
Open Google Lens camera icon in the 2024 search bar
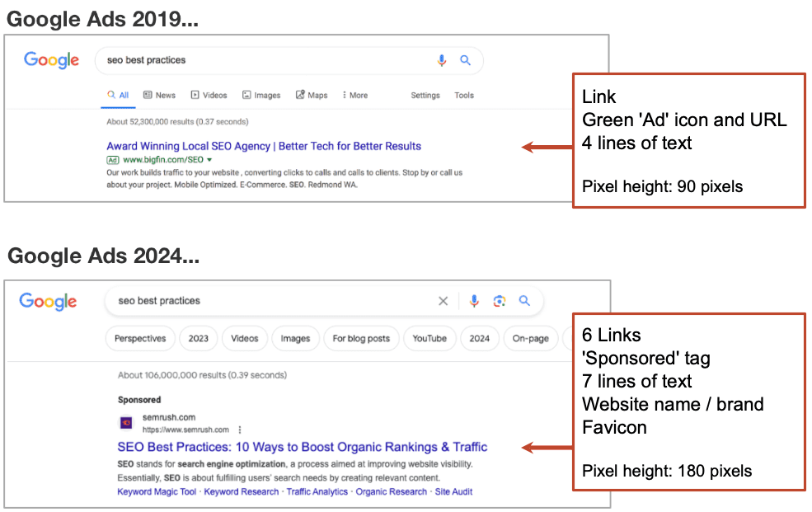500,301
